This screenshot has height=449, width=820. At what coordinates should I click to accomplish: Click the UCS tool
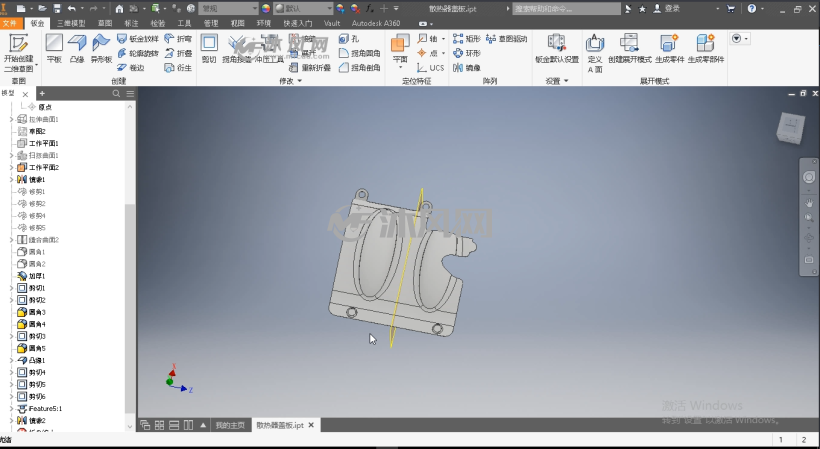[x=430, y=67]
